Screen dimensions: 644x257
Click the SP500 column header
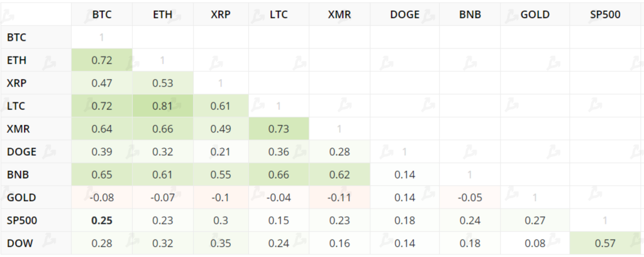click(606, 14)
